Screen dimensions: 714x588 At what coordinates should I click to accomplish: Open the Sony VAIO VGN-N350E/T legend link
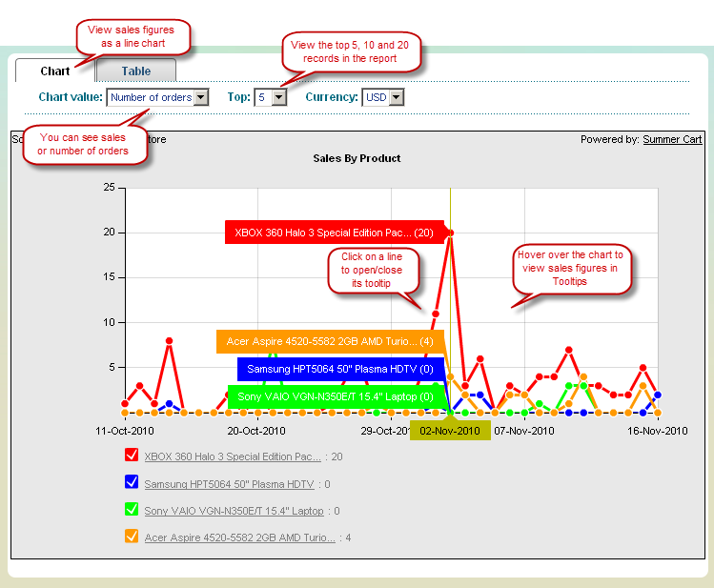coord(234,511)
